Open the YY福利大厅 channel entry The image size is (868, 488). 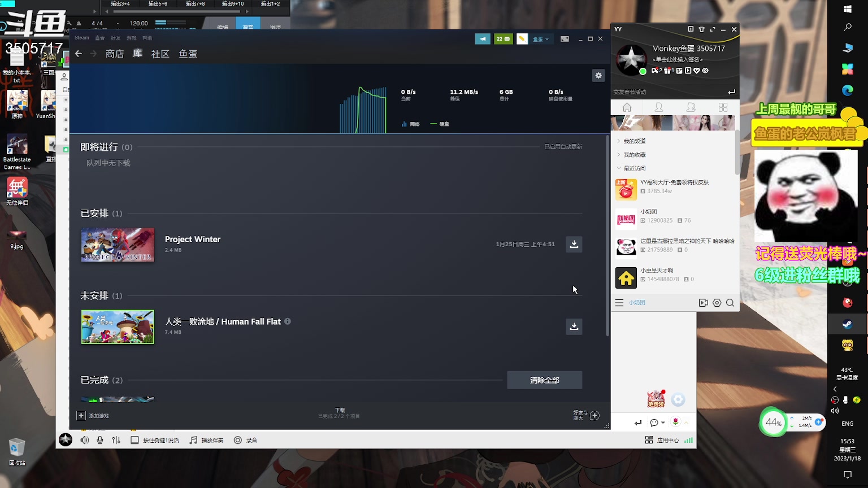click(x=673, y=190)
